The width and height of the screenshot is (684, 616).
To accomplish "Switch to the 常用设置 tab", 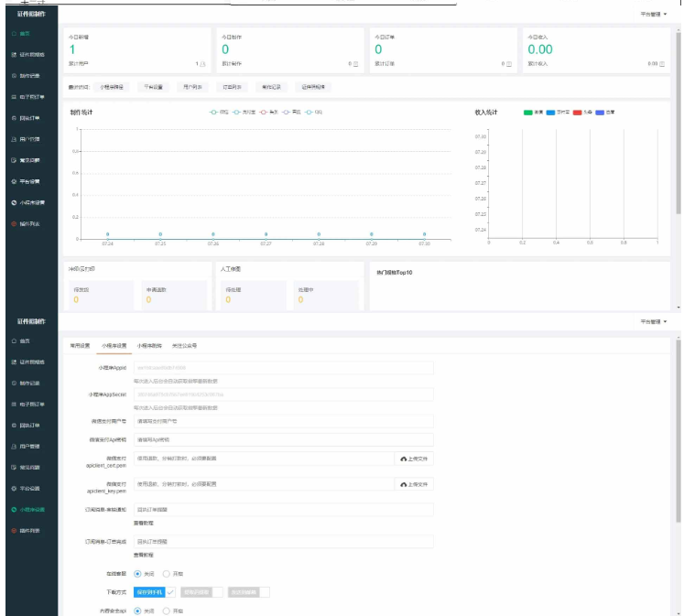I will tap(80, 346).
